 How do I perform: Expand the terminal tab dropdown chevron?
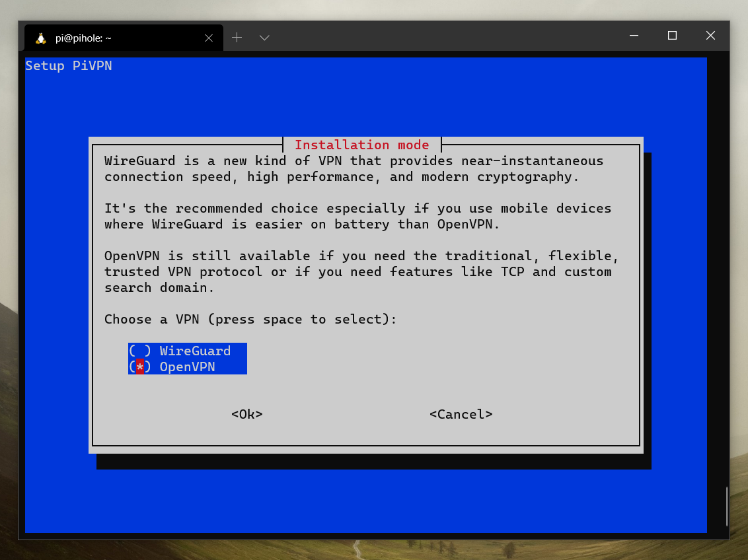click(x=264, y=38)
